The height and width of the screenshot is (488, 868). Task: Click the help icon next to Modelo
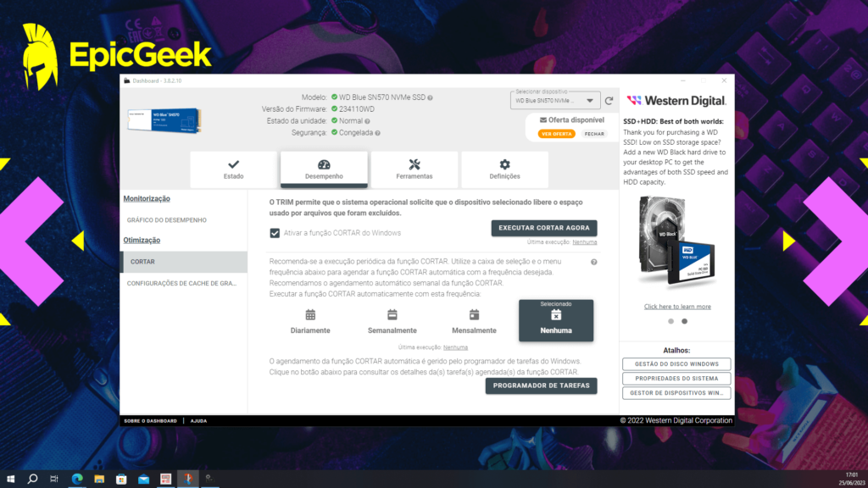tap(431, 97)
